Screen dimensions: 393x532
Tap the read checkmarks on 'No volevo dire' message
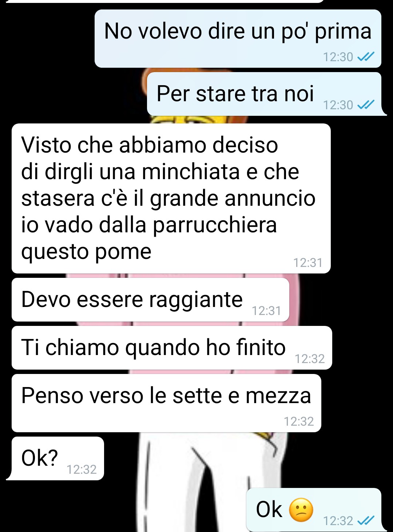click(x=366, y=57)
